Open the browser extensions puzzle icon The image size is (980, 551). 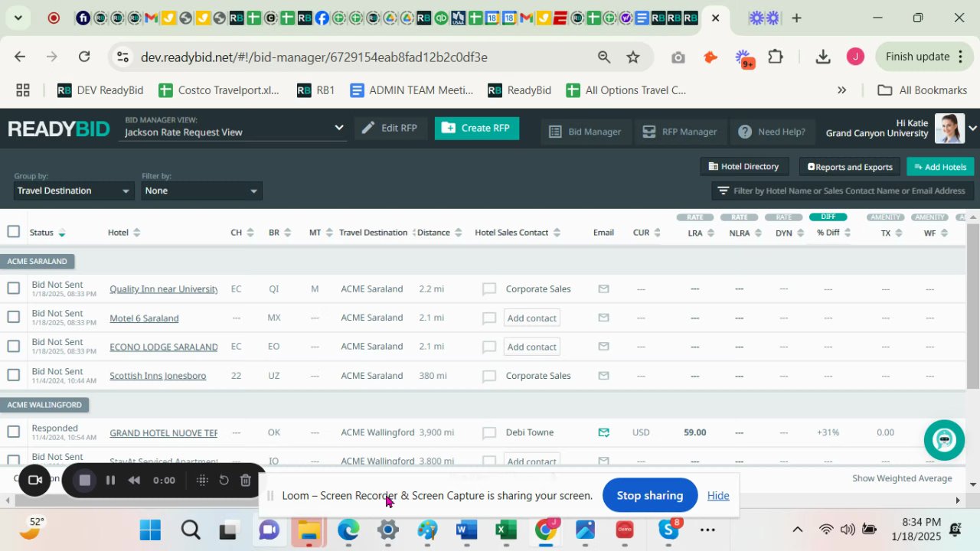coord(776,57)
